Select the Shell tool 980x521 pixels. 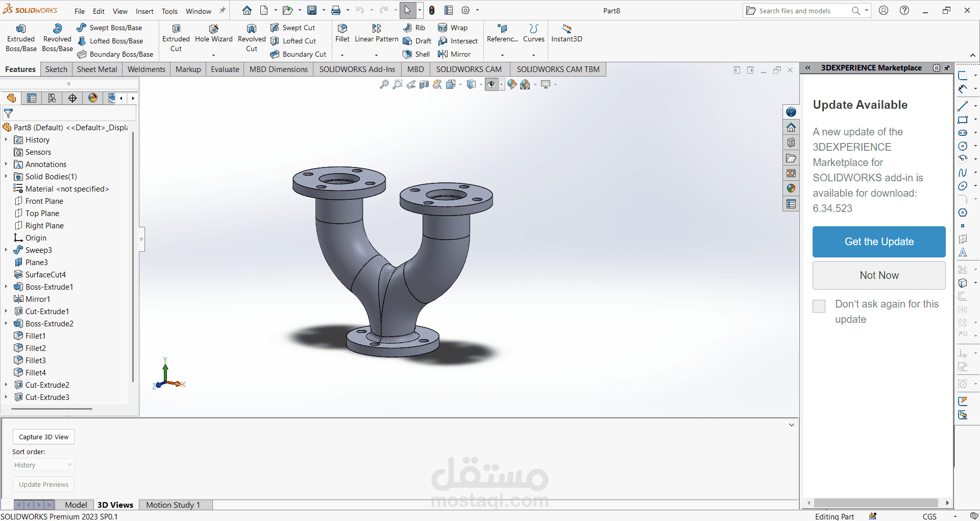pos(416,54)
